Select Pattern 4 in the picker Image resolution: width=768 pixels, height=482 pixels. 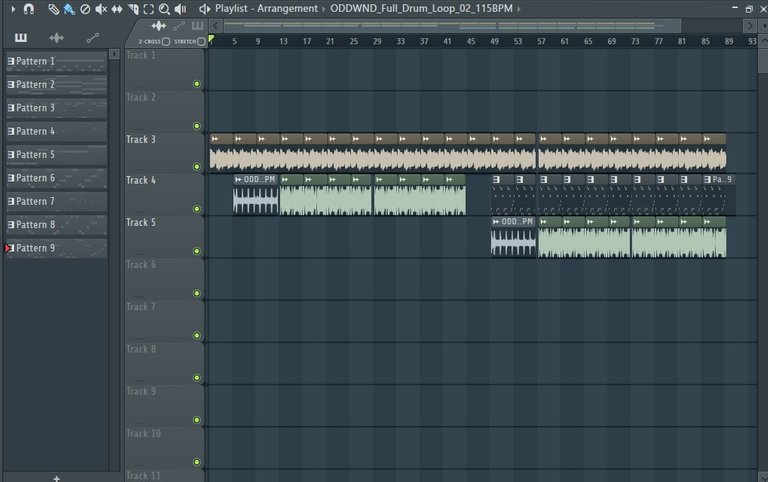pos(57,131)
